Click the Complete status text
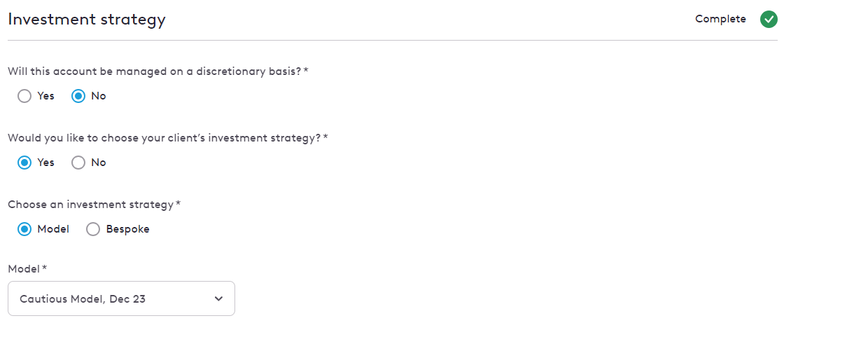 pos(720,19)
